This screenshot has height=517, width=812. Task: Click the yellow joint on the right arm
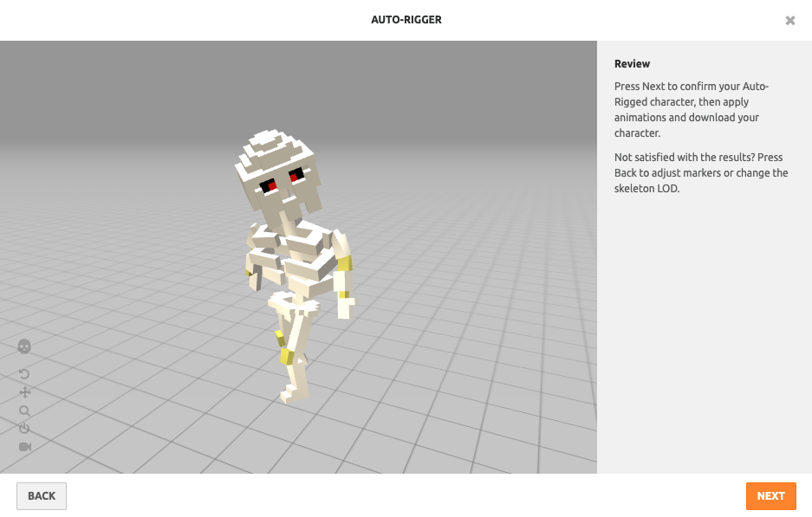click(345, 263)
